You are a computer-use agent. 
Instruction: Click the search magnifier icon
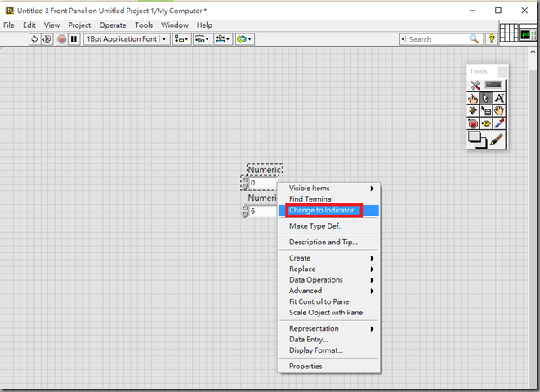[x=474, y=39]
